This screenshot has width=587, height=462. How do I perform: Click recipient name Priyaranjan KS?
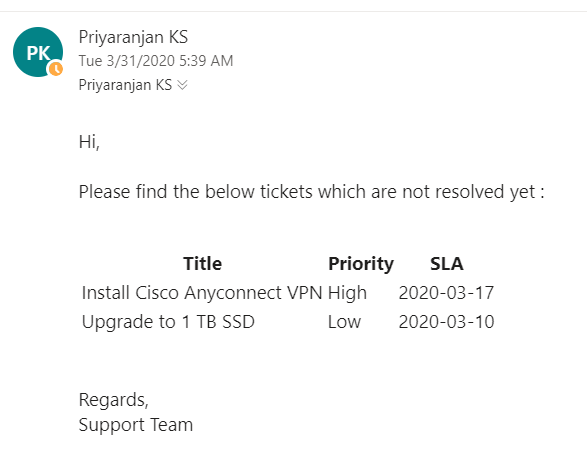(125, 85)
